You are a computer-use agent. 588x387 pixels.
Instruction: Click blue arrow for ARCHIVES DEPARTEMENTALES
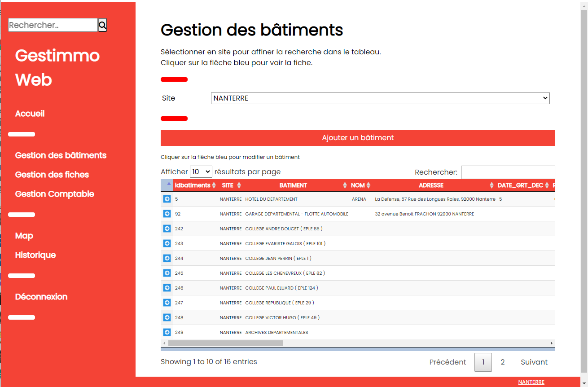(x=167, y=332)
